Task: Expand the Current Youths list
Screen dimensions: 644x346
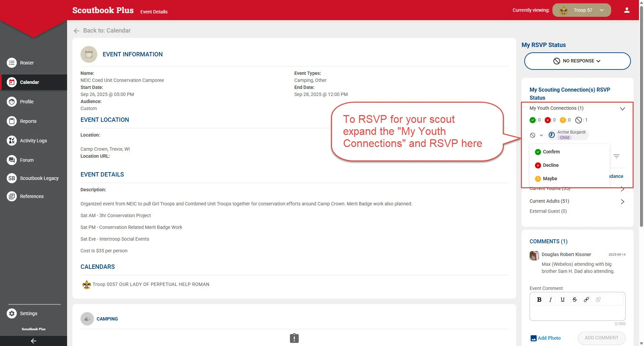Action: pos(622,189)
